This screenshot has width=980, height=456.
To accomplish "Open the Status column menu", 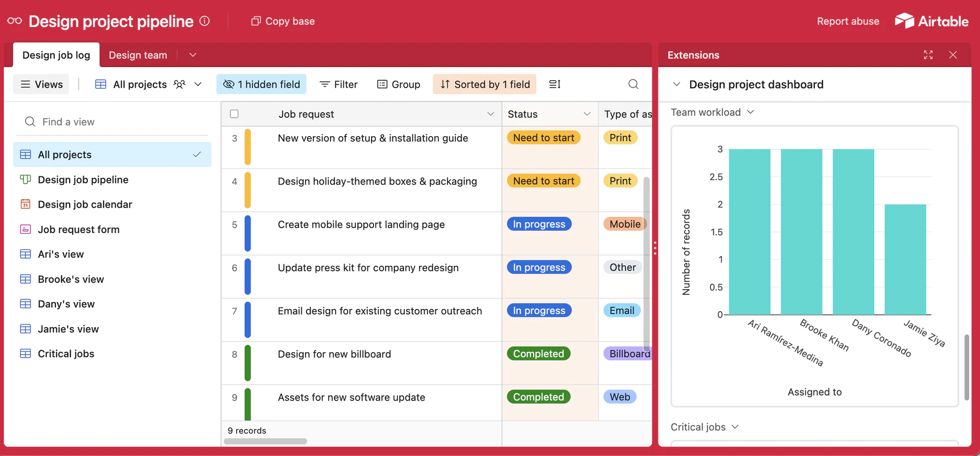I will (x=587, y=114).
